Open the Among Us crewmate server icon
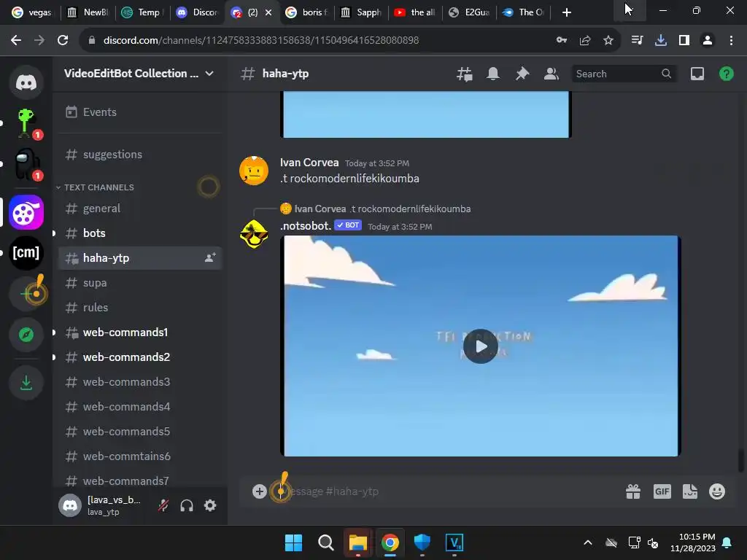Image resolution: width=747 pixels, height=560 pixels. pyautogui.click(x=26, y=164)
